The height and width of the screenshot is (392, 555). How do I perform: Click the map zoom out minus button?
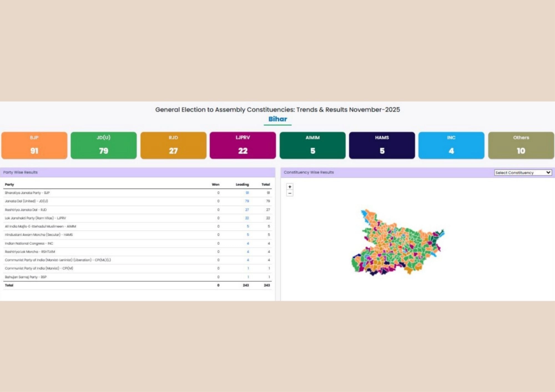(290, 193)
